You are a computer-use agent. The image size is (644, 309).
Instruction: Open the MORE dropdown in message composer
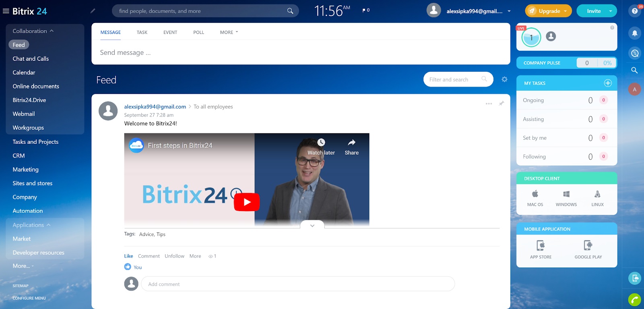coord(229,32)
